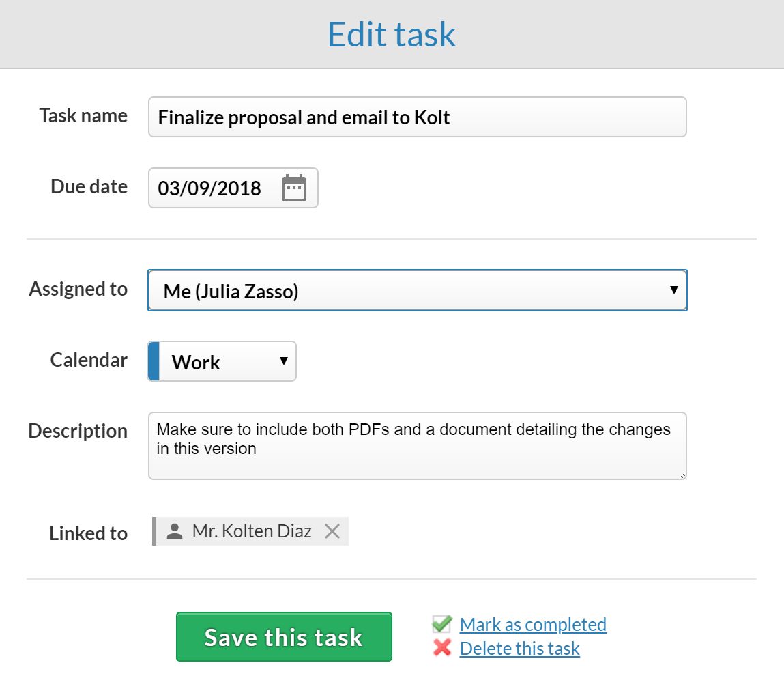Click the Edit task heading

pos(392,34)
